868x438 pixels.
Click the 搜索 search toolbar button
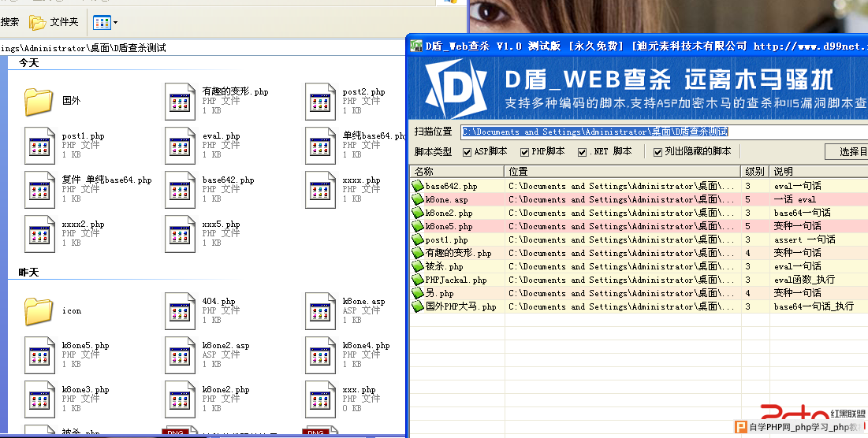tap(9, 22)
